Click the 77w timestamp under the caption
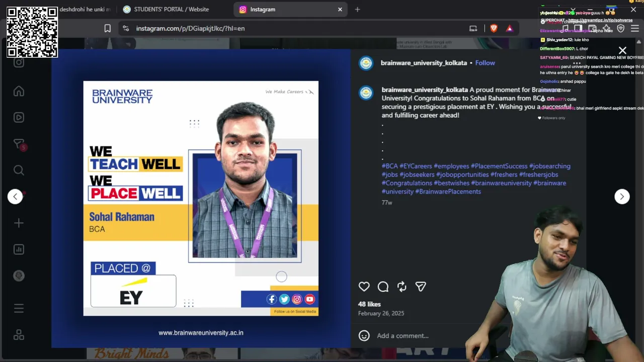Image resolution: width=644 pixels, height=362 pixels. click(x=387, y=203)
